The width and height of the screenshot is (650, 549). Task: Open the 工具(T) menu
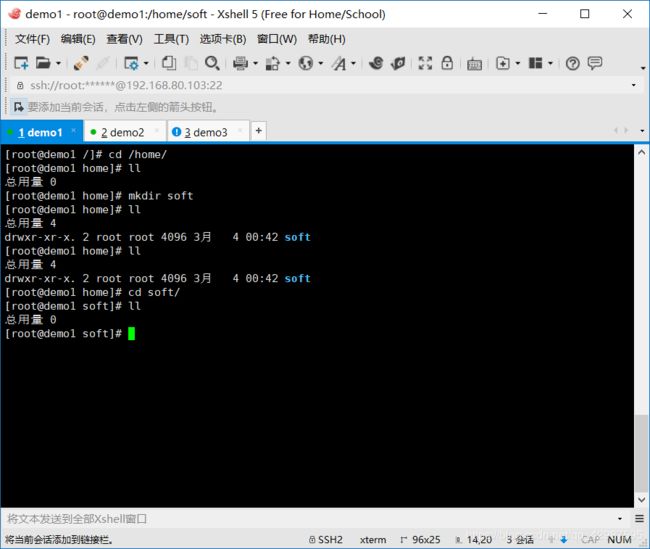point(171,39)
